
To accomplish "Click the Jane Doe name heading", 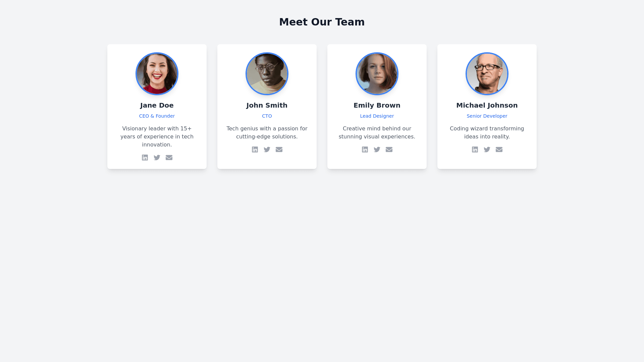I will [157, 105].
